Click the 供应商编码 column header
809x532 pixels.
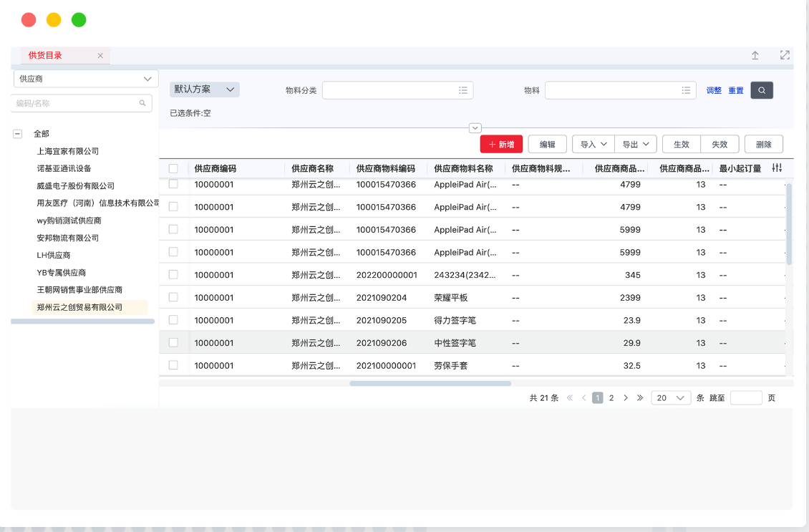click(x=215, y=168)
